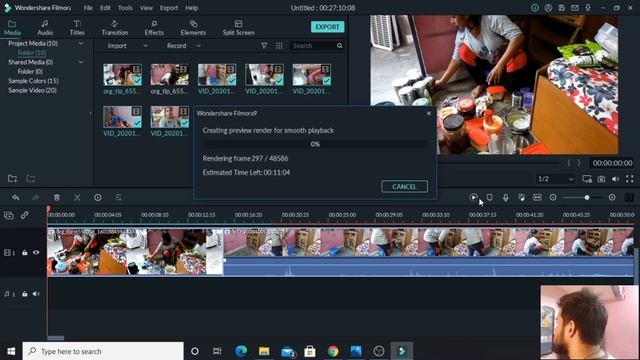Close the Wondershare Filmora9 render dialog
The width and height of the screenshot is (640, 360).
(x=429, y=113)
